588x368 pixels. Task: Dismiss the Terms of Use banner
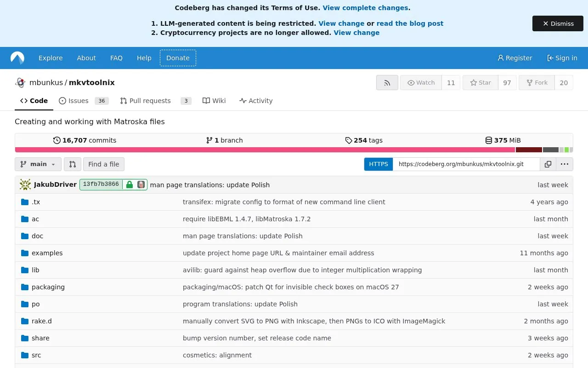(558, 23)
